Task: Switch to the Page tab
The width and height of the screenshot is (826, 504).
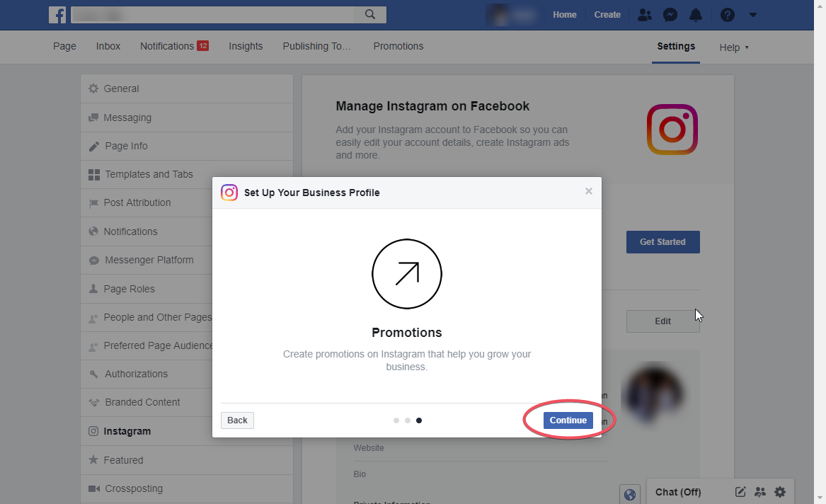Action: coord(64,46)
